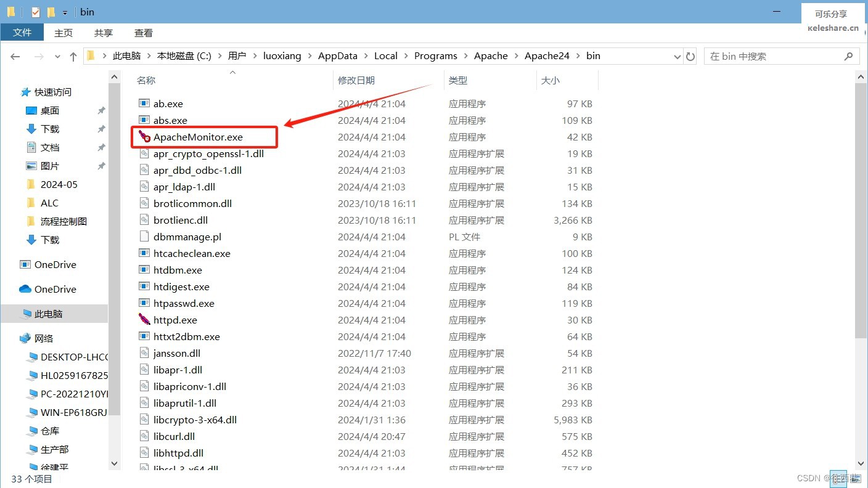Go up one folder level
This screenshot has width=868, height=488.
coord(73,56)
